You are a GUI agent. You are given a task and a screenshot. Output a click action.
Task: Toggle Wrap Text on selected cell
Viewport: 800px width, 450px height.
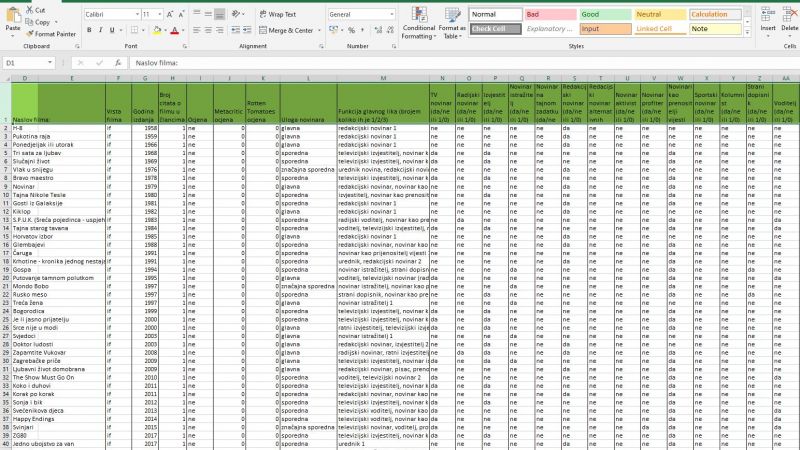(x=276, y=15)
